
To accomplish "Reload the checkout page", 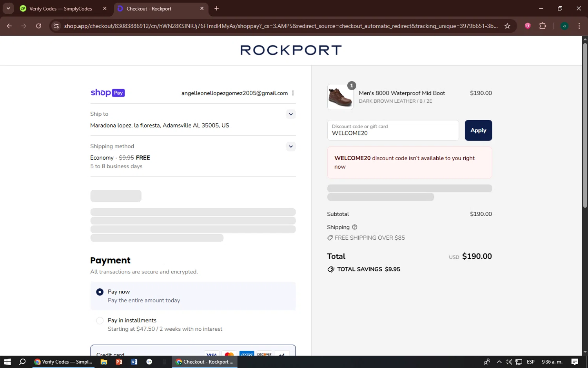I will 38,26.
